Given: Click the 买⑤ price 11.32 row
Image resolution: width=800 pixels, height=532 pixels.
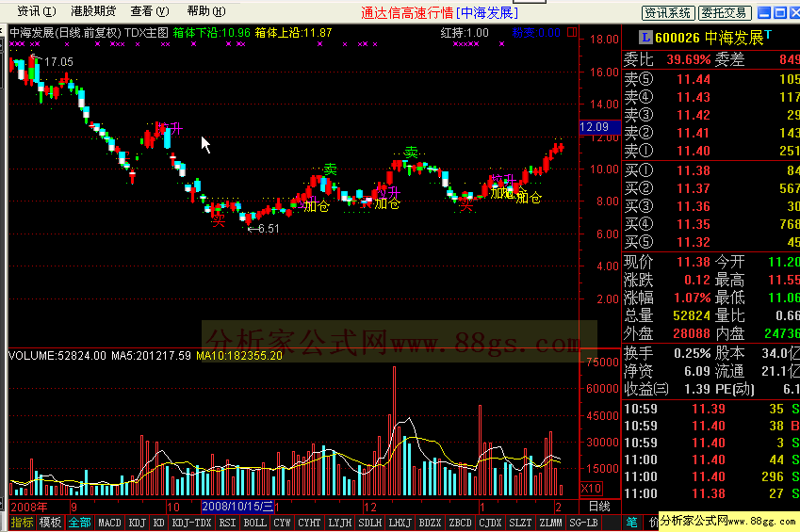Looking at the screenshot, I should [x=711, y=242].
